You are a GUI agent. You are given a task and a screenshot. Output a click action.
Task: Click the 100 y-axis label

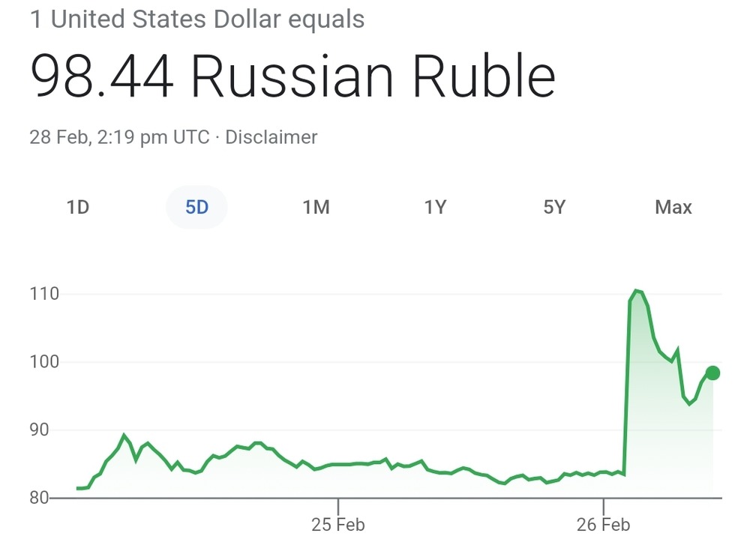(x=44, y=361)
